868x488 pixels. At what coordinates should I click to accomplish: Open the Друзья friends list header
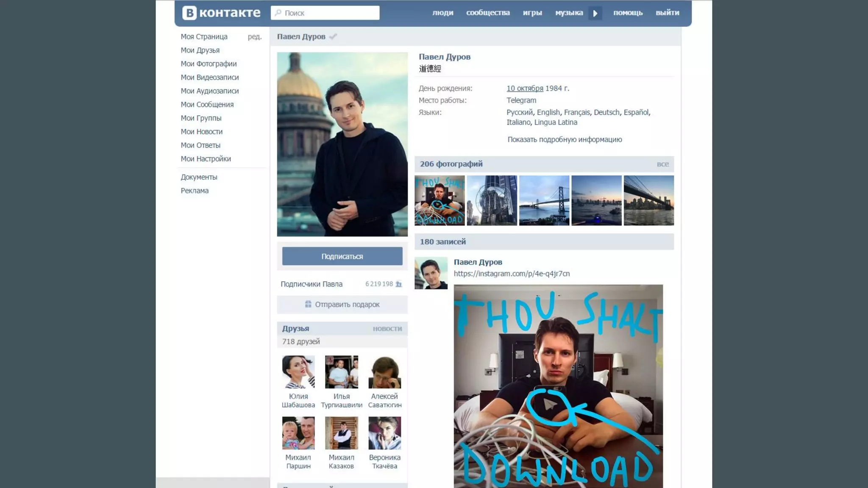[x=295, y=329]
